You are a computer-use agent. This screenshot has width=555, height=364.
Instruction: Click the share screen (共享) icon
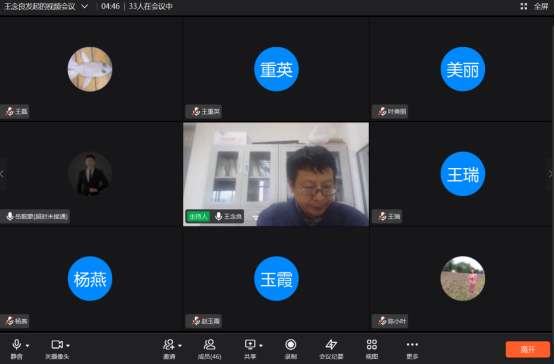coord(250,349)
